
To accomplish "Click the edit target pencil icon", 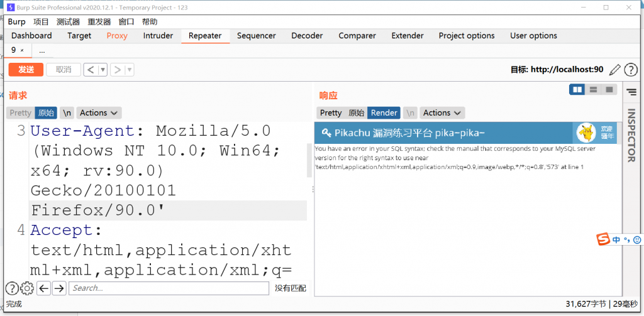I will click(614, 70).
